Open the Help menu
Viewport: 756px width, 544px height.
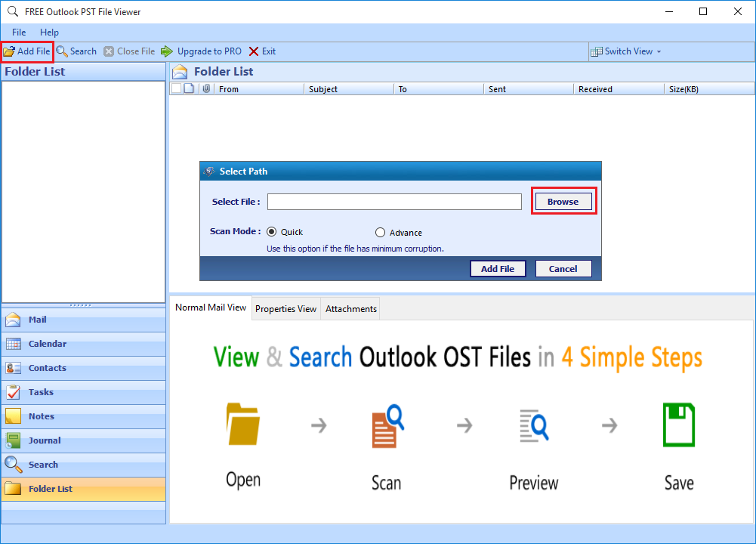point(49,32)
